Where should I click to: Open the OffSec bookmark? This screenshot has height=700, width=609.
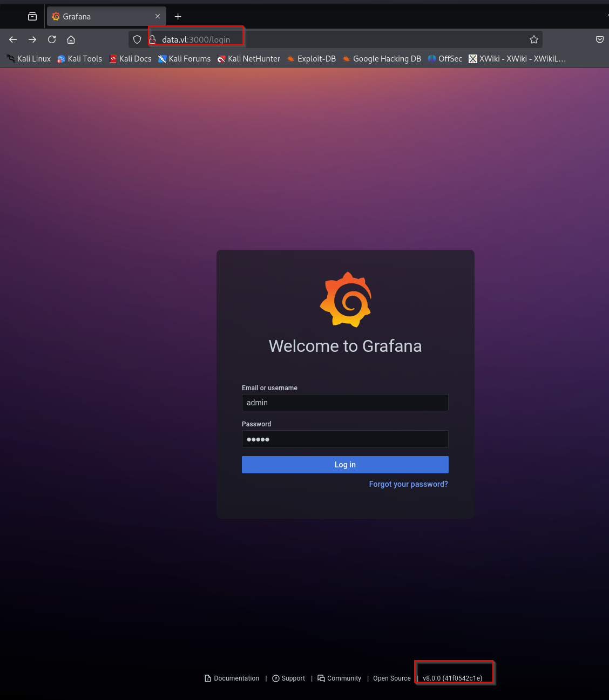[445, 59]
